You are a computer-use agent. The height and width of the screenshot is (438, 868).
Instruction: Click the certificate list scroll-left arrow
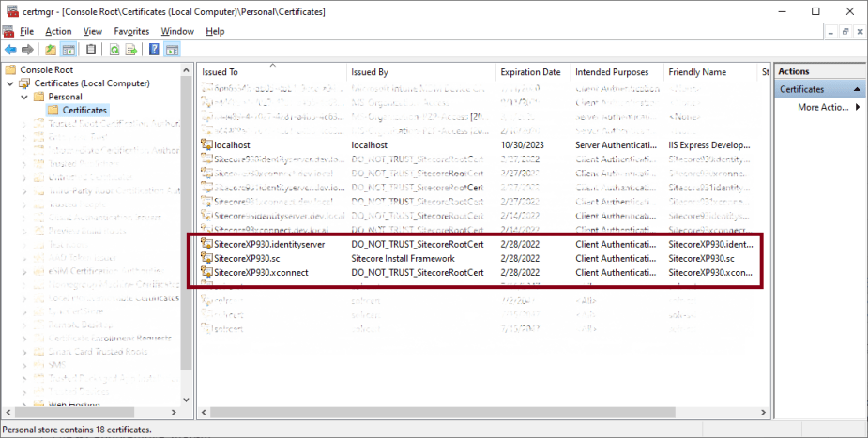point(205,413)
